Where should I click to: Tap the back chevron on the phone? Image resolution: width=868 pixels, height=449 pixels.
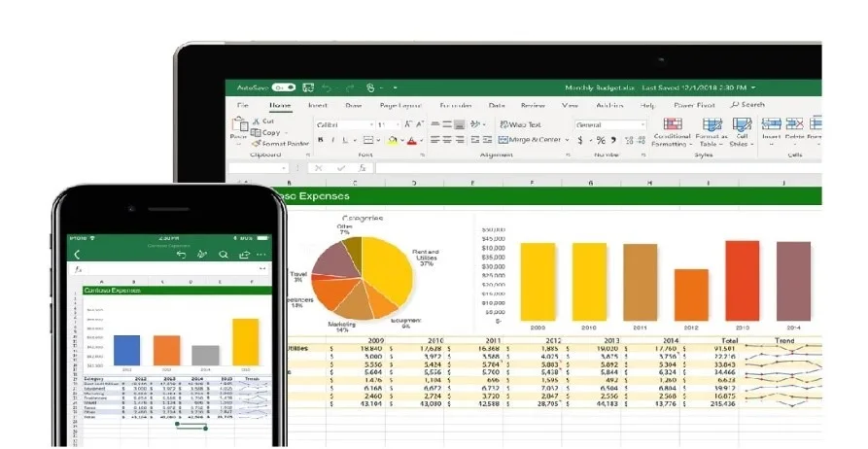77,255
